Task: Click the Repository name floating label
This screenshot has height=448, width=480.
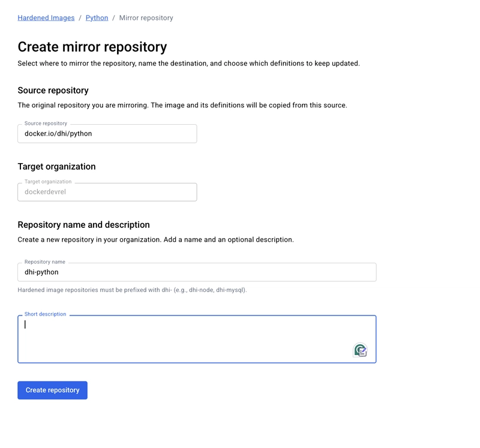Action: (x=44, y=261)
